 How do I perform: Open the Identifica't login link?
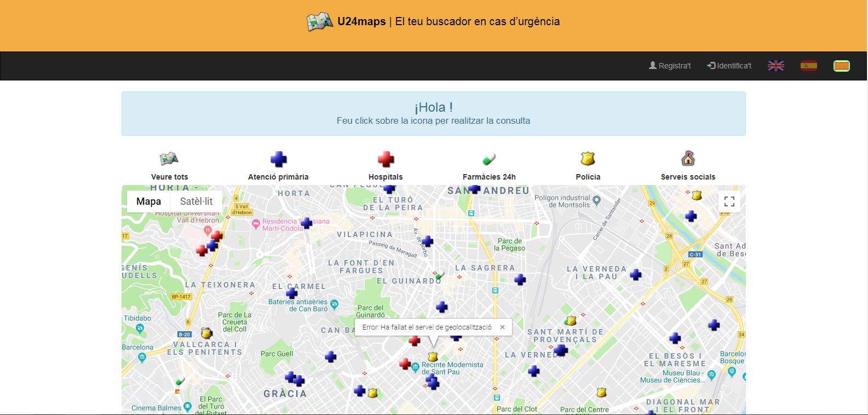tap(729, 66)
